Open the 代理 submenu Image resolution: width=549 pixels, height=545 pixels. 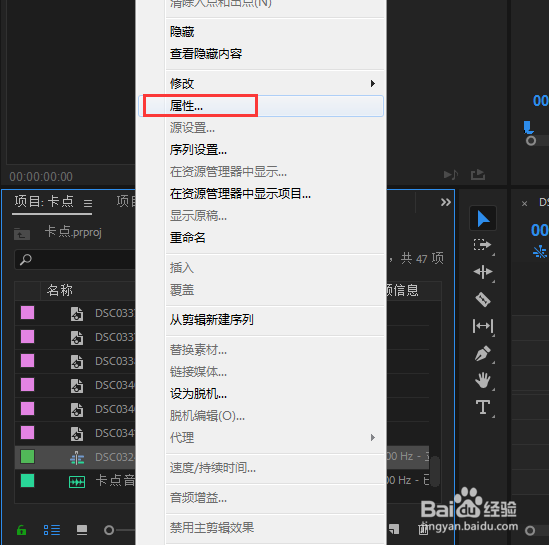[261, 438]
